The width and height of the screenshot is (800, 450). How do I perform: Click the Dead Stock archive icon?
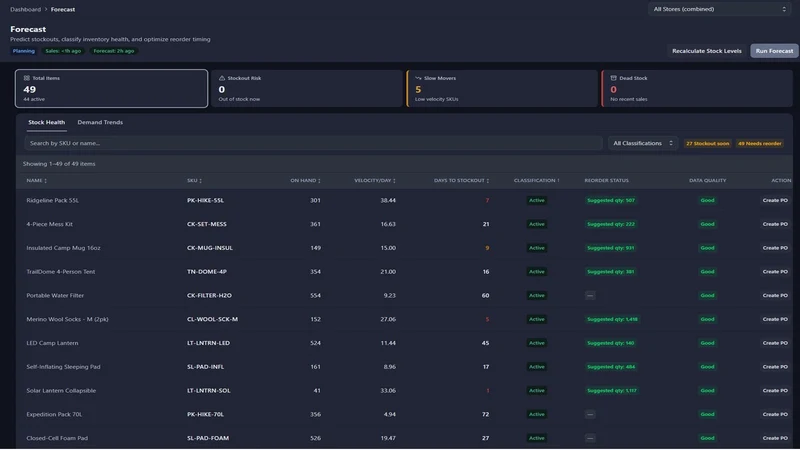[x=613, y=78]
